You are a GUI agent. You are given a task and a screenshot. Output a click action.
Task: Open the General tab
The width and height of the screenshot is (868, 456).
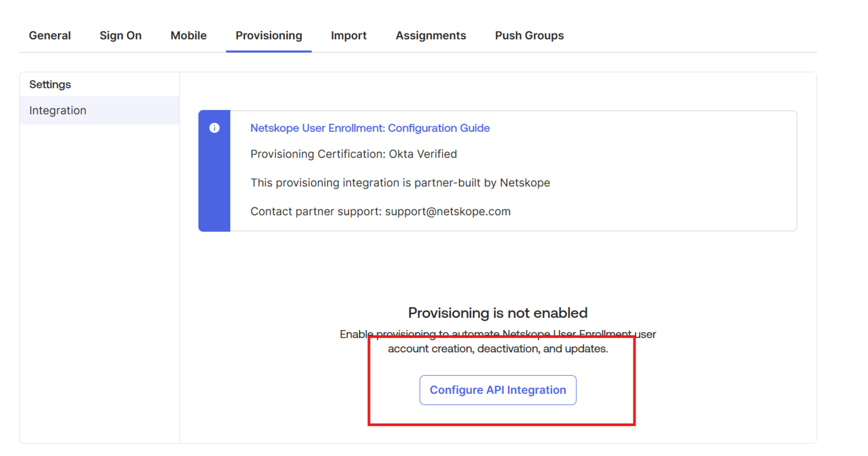point(50,35)
